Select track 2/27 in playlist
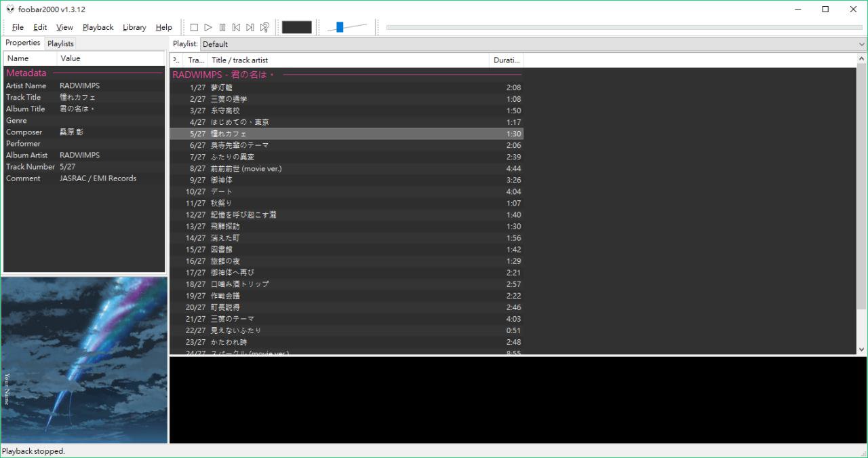868x458 pixels. pyautogui.click(x=347, y=99)
